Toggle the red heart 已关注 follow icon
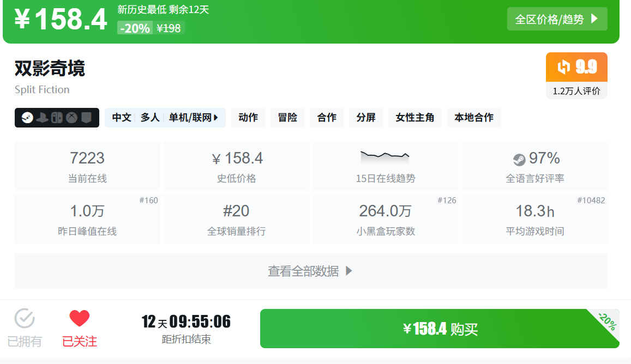631x364 pixels. [79, 319]
